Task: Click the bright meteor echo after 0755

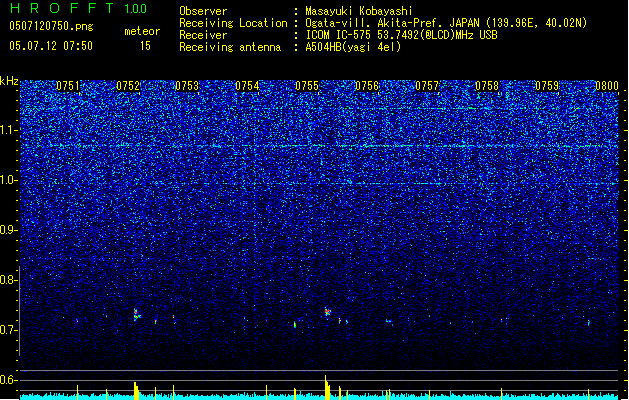Action: (x=328, y=312)
